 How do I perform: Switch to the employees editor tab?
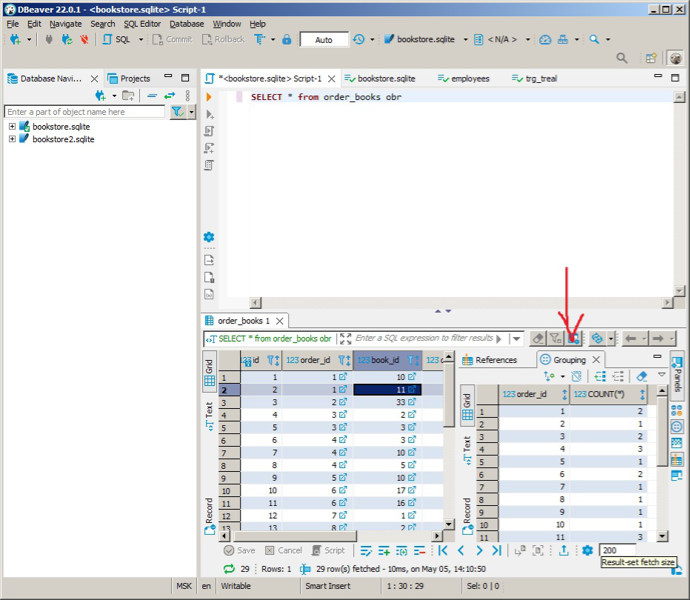(464, 78)
